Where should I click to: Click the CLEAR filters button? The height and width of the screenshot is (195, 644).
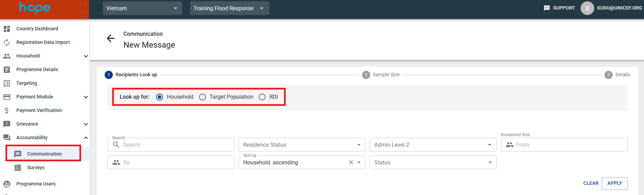point(590,183)
